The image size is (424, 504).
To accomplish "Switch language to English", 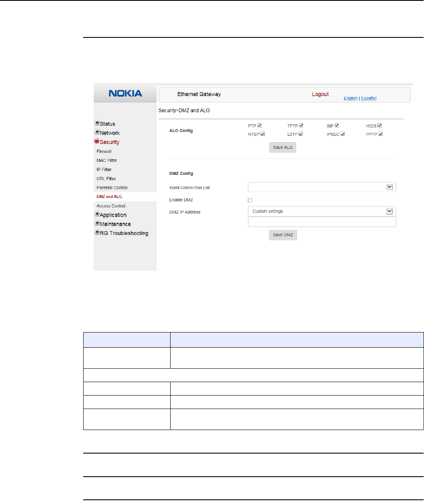I will pos(350,98).
